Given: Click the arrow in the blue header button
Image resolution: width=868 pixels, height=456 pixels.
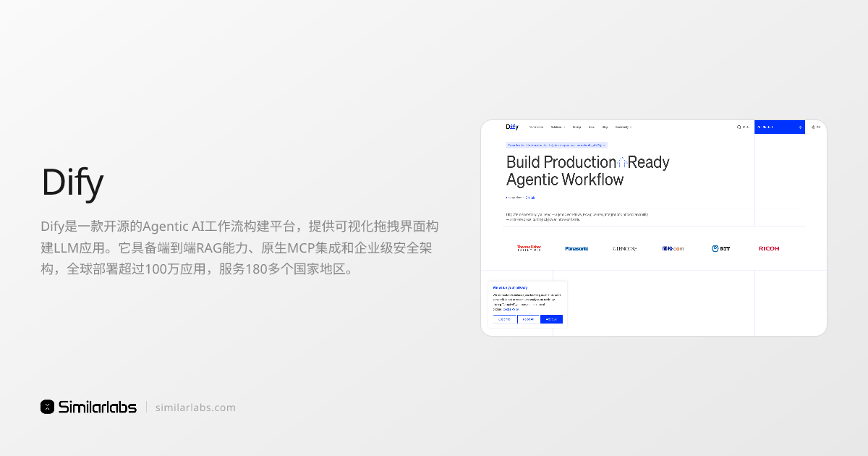Looking at the screenshot, I should click(x=800, y=127).
